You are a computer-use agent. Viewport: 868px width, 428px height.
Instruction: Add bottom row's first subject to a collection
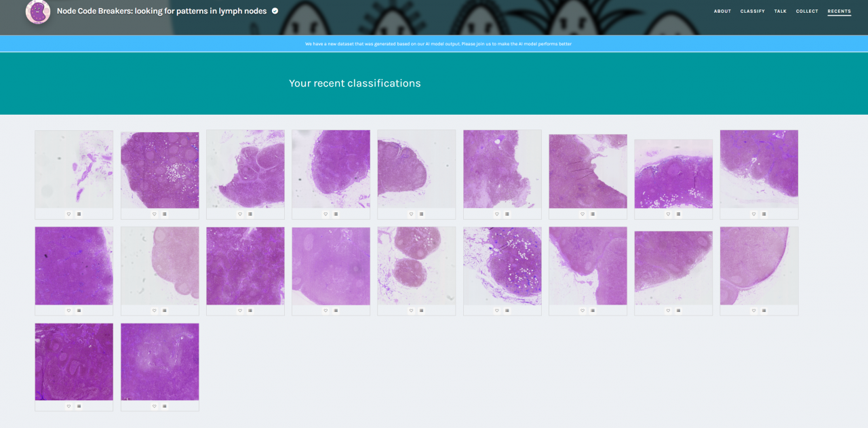[79, 406]
